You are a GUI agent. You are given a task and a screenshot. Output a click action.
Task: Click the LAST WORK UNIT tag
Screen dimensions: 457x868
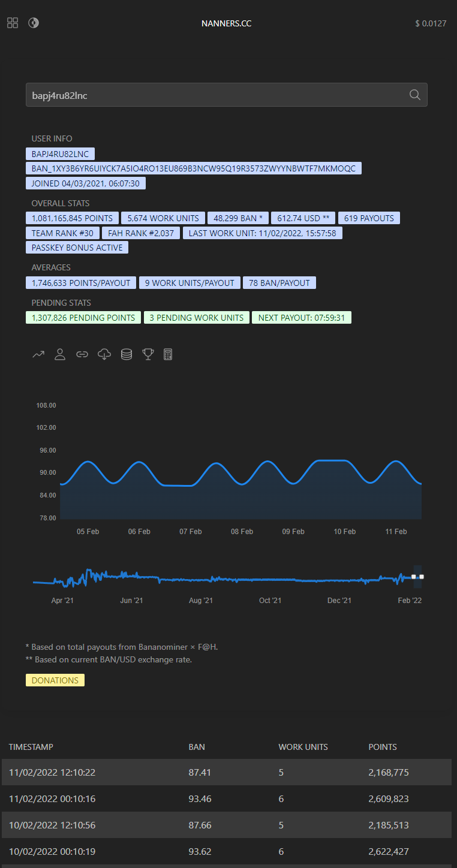point(262,233)
